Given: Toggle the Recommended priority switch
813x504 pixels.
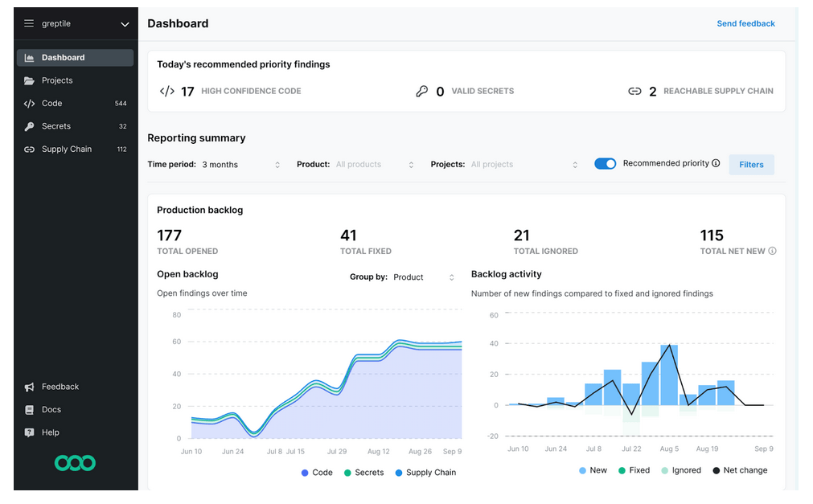Looking at the screenshot, I should click(605, 163).
